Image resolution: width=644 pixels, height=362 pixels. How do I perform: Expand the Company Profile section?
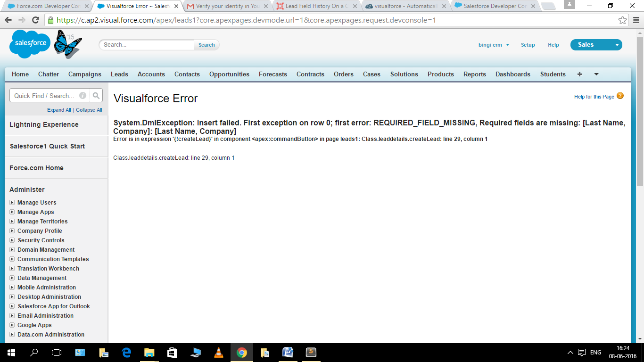[x=12, y=231]
